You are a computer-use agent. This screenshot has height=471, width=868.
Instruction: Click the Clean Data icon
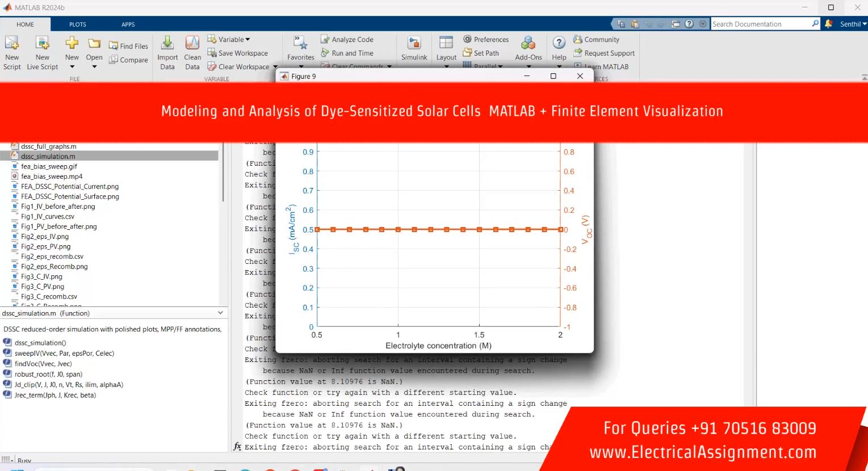[x=192, y=44]
